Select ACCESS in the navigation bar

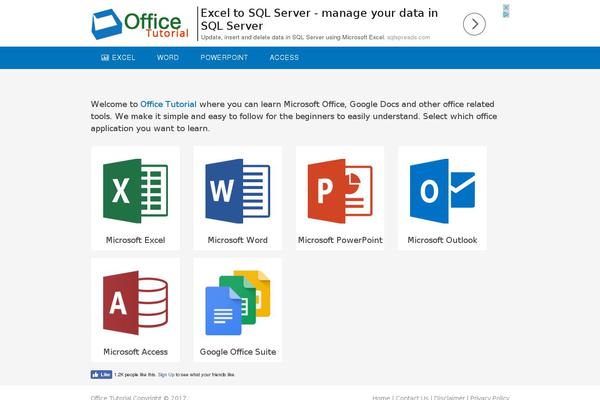coord(284,57)
